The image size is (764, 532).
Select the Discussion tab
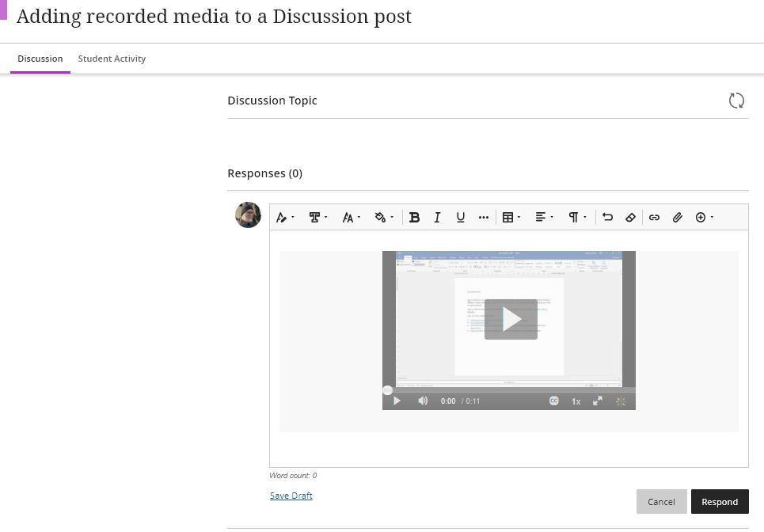click(x=40, y=59)
